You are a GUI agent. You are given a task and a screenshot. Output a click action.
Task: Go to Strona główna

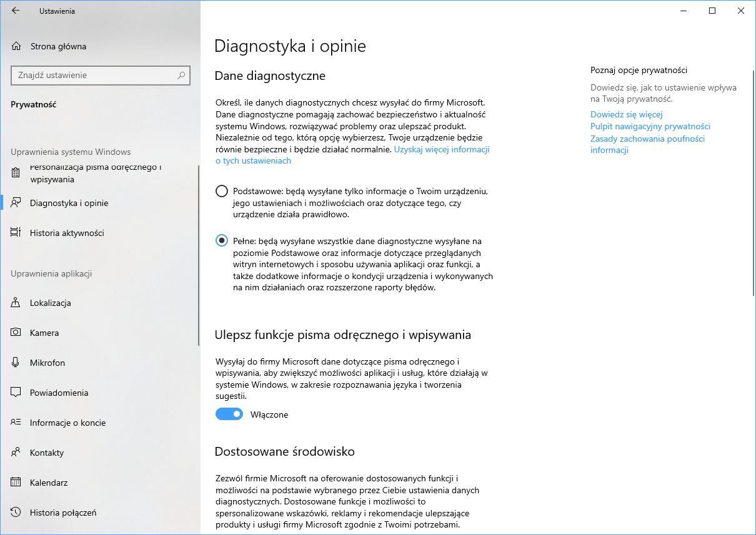(57, 46)
